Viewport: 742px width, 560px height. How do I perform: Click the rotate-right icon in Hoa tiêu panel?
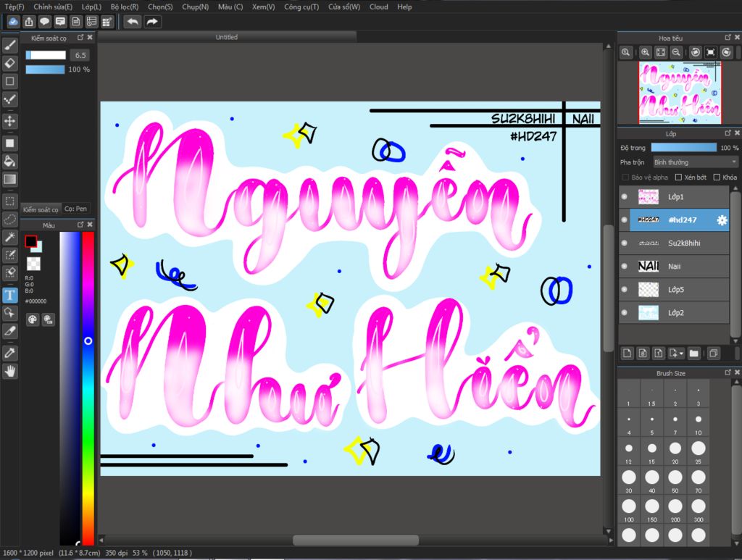(726, 52)
